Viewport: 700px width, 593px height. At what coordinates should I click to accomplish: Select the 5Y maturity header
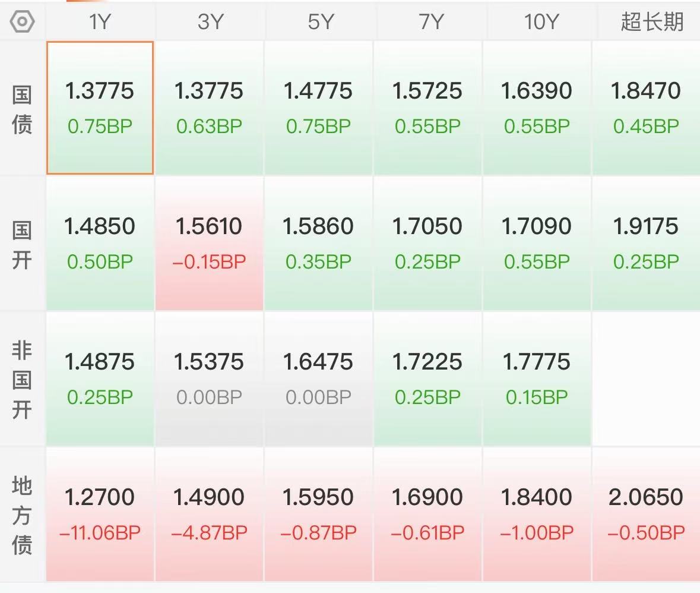click(x=319, y=21)
